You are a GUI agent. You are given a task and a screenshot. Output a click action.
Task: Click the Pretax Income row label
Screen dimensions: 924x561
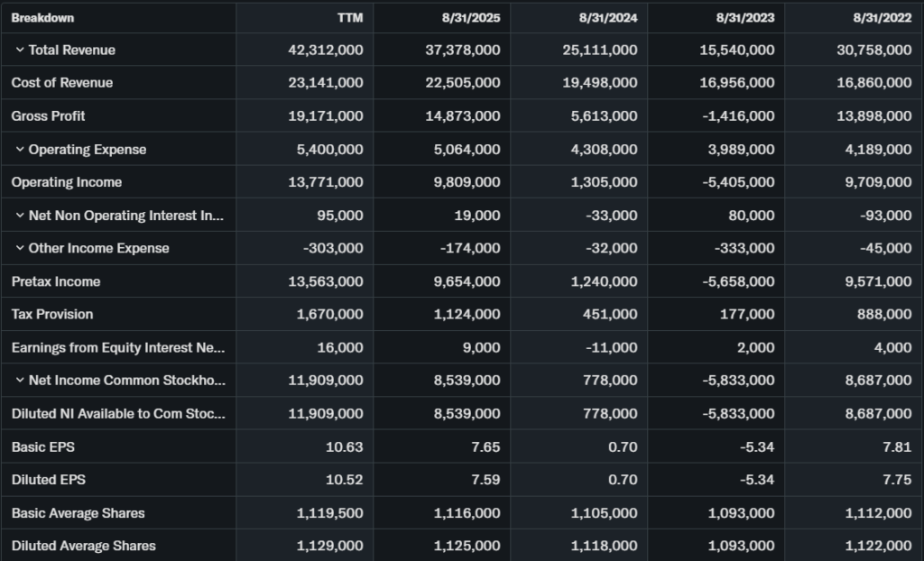pyautogui.click(x=56, y=281)
